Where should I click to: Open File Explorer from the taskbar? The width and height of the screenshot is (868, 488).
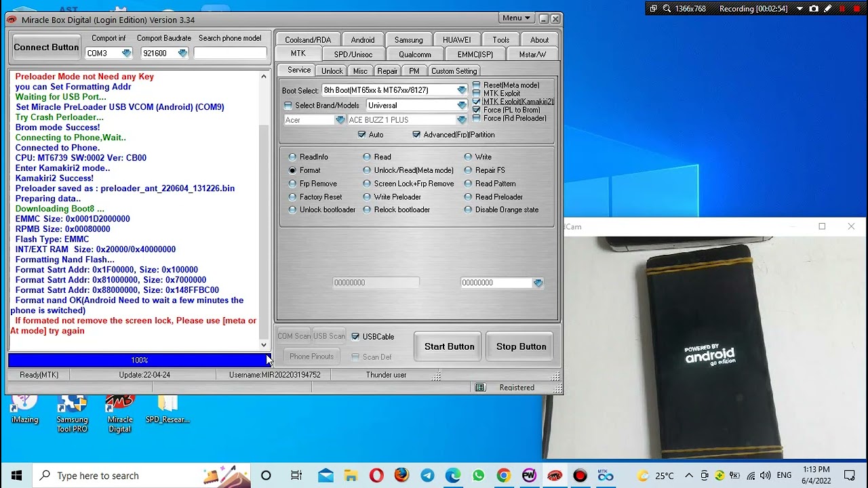[x=351, y=475]
